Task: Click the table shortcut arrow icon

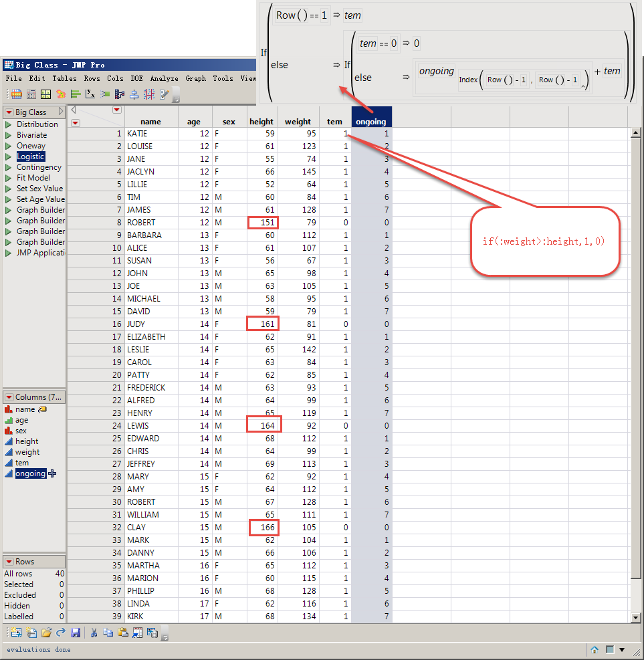Action: pyautogui.click(x=138, y=632)
